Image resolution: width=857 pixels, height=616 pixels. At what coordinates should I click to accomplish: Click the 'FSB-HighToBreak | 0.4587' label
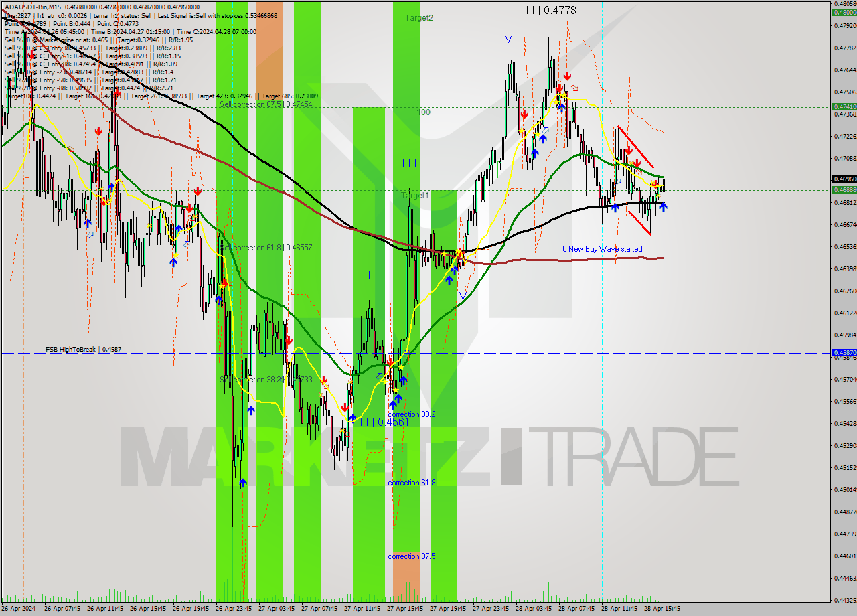tap(84, 350)
